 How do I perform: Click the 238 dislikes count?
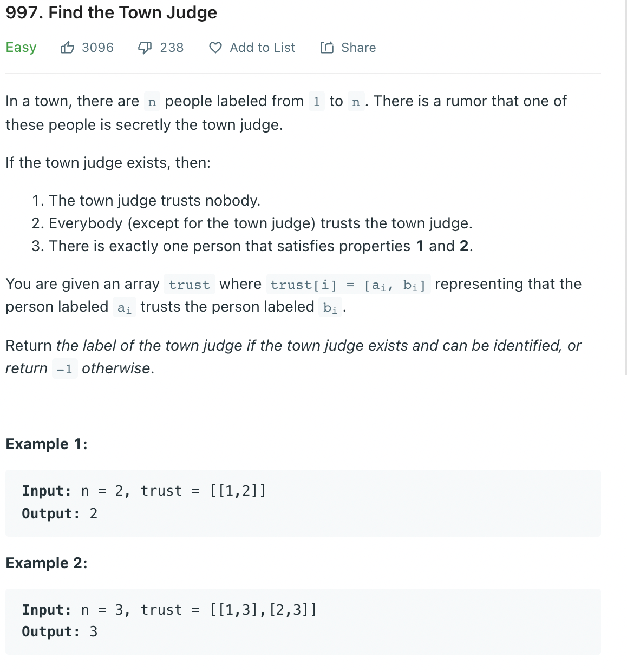click(x=172, y=48)
